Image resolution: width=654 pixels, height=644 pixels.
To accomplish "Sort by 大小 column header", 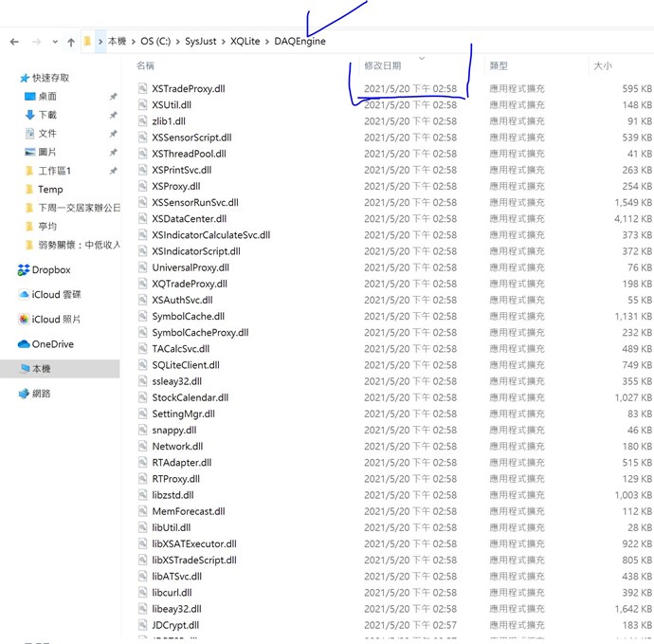I will tap(603, 65).
